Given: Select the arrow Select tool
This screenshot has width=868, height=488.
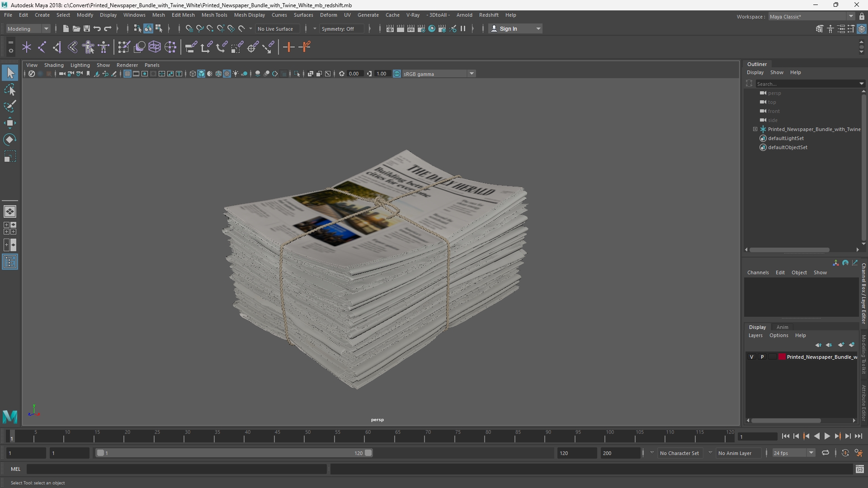Looking at the screenshot, I should [x=10, y=73].
